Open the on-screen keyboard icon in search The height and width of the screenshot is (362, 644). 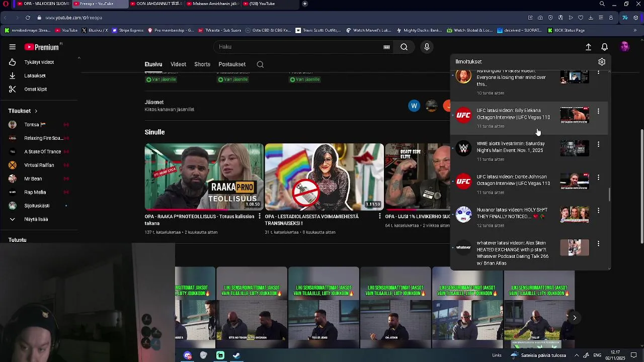coord(386,47)
